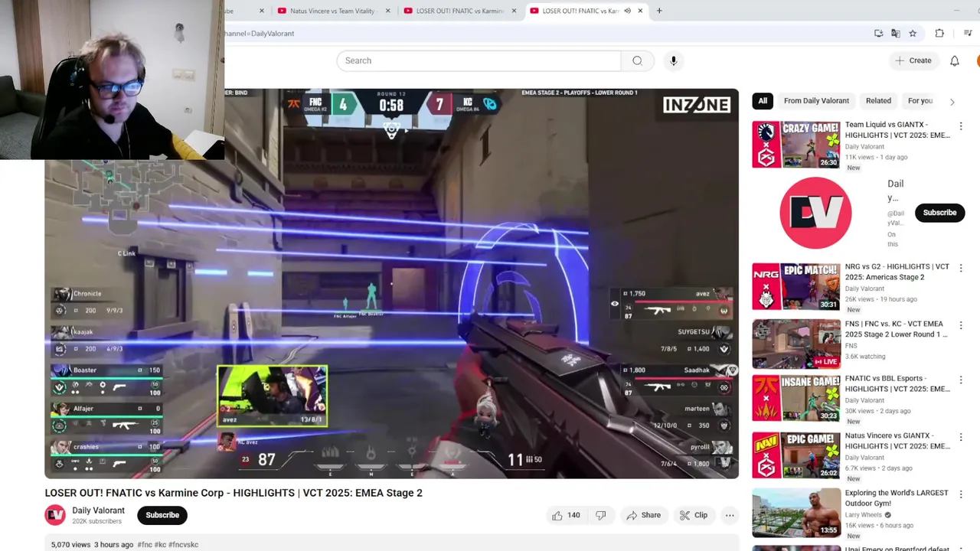Open the media controls icon in browser toolbar
Image resolution: width=980 pixels, height=551 pixels.
(969, 34)
